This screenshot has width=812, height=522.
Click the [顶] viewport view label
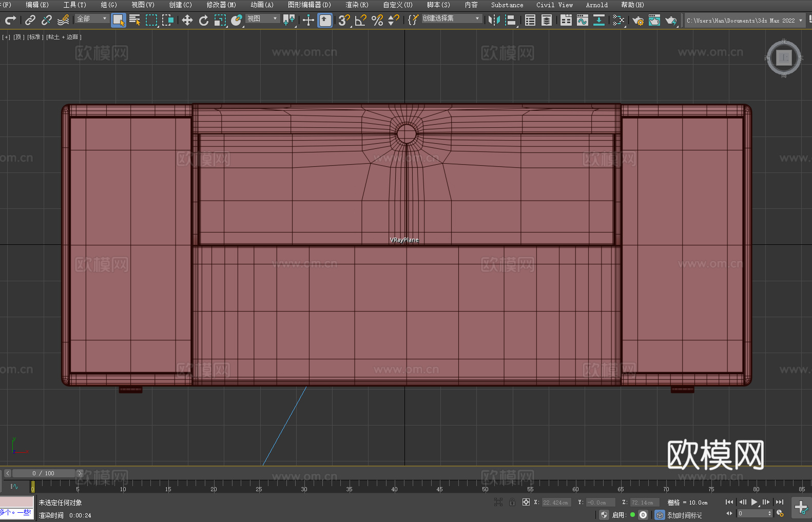pos(19,37)
